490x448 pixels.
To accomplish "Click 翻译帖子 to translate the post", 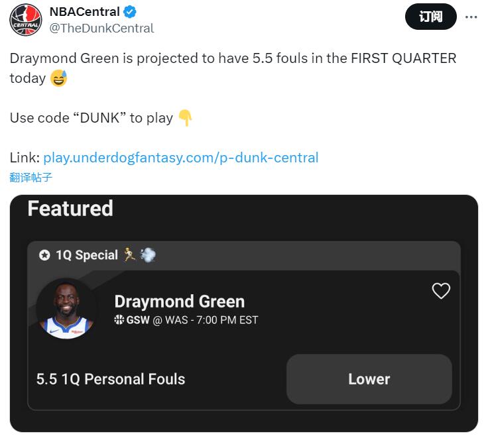I will coord(31,177).
